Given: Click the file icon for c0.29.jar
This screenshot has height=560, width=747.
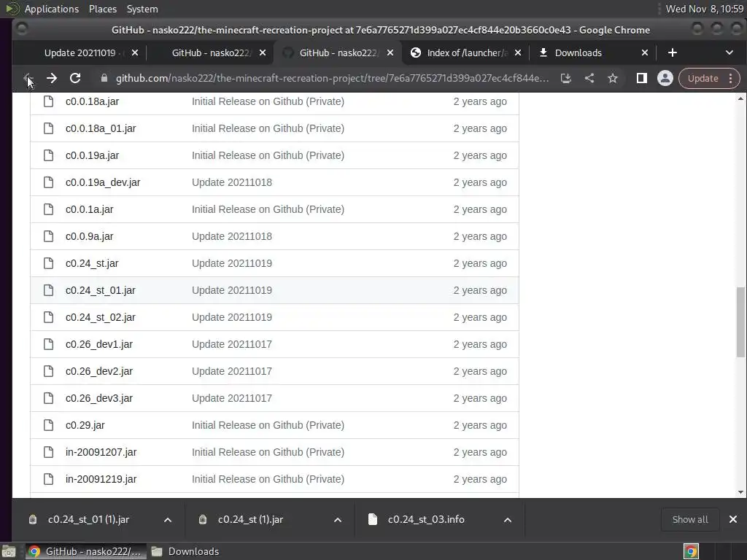Looking at the screenshot, I should click(49, 425).
